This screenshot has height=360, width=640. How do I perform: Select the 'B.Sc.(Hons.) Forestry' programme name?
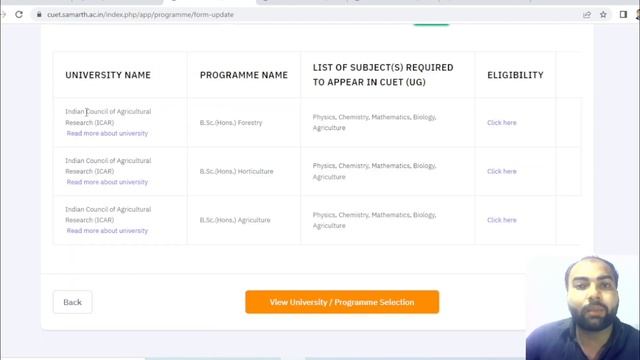[231, 122]
